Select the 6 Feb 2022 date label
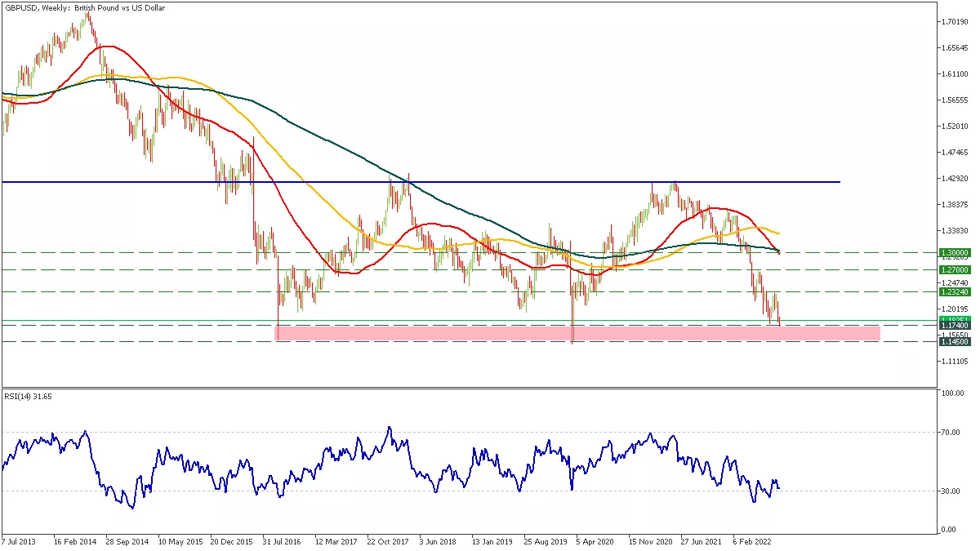The height and width of the screenshot is (551, 980). (752, 541)
